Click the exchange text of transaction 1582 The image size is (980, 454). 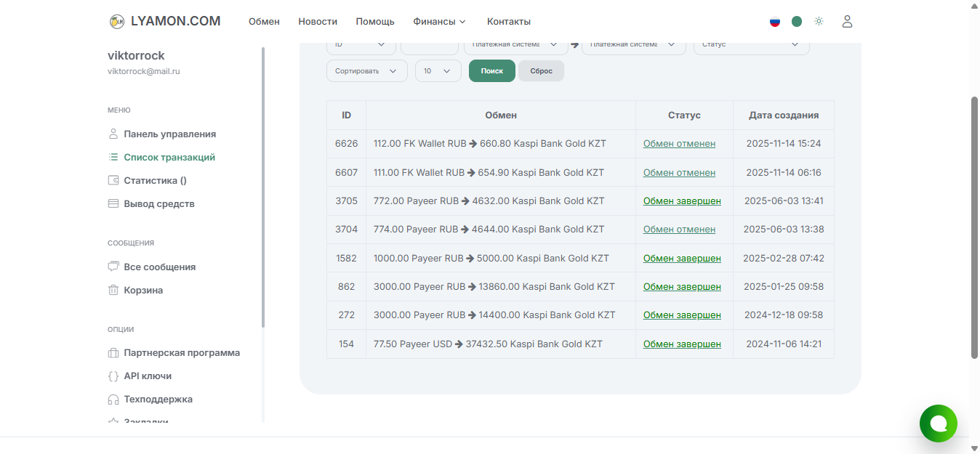[491, 259]
